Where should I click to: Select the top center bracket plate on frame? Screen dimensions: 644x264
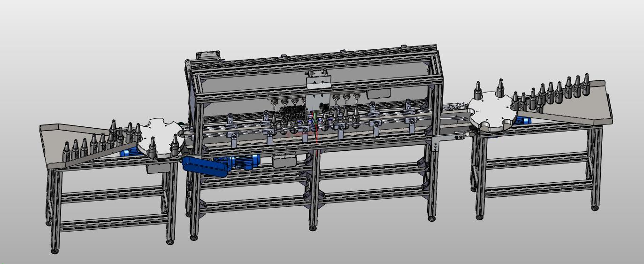pyautogui.click(x=319, y=83)
